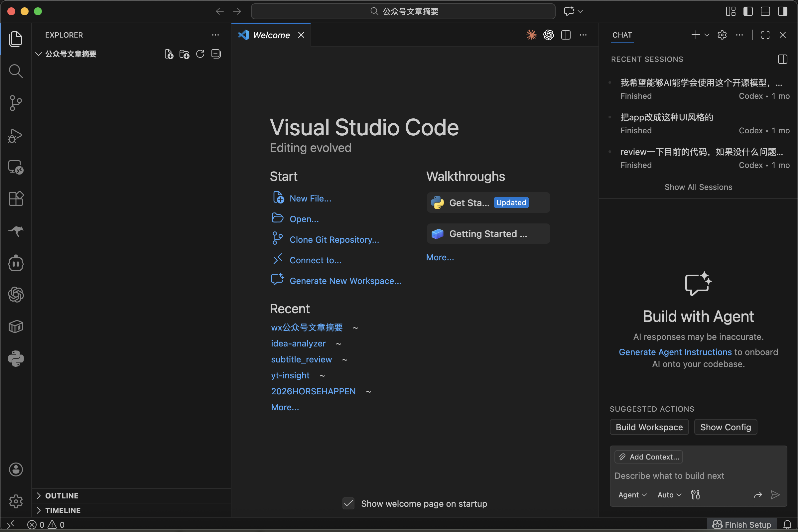Viewport: 798px width, 532px height.
Task: Toggle the secondary side bar visibility
Action: click(783, 12)
